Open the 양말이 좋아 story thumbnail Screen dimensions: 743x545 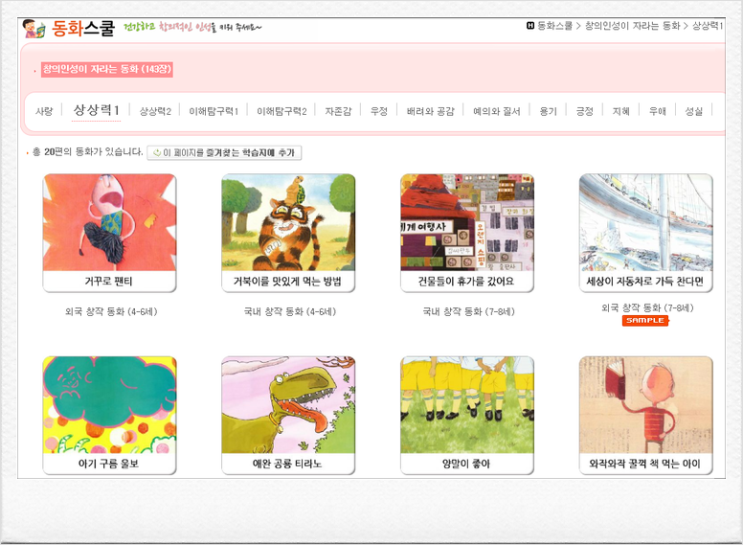(x=467, y=405)
